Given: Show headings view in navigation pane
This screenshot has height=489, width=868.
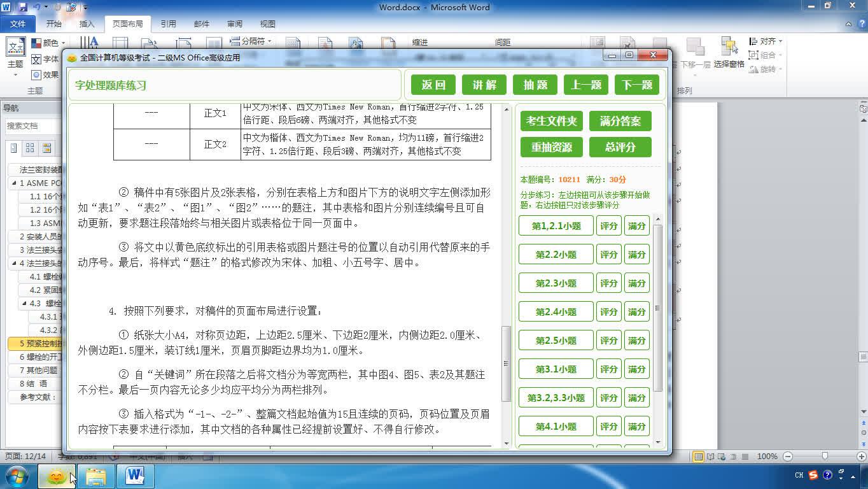Looking at the screenshot, I should (13, 148).
